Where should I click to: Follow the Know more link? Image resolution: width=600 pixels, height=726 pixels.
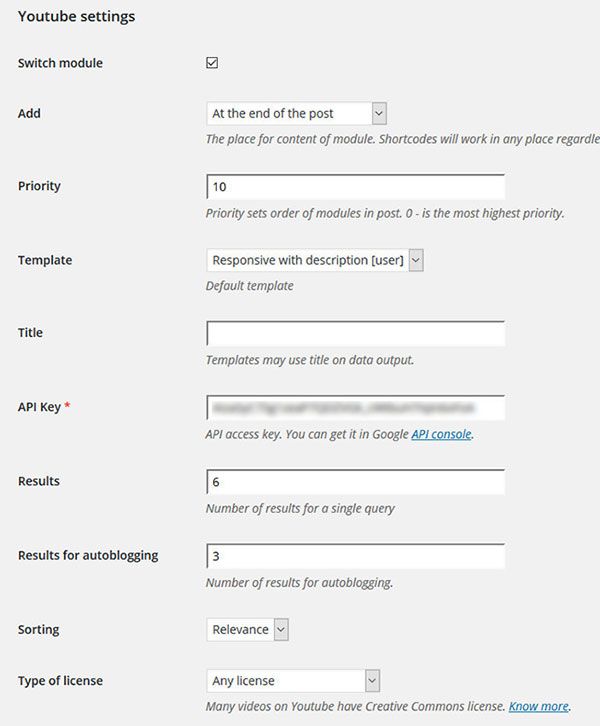click(x=538, y=706)
